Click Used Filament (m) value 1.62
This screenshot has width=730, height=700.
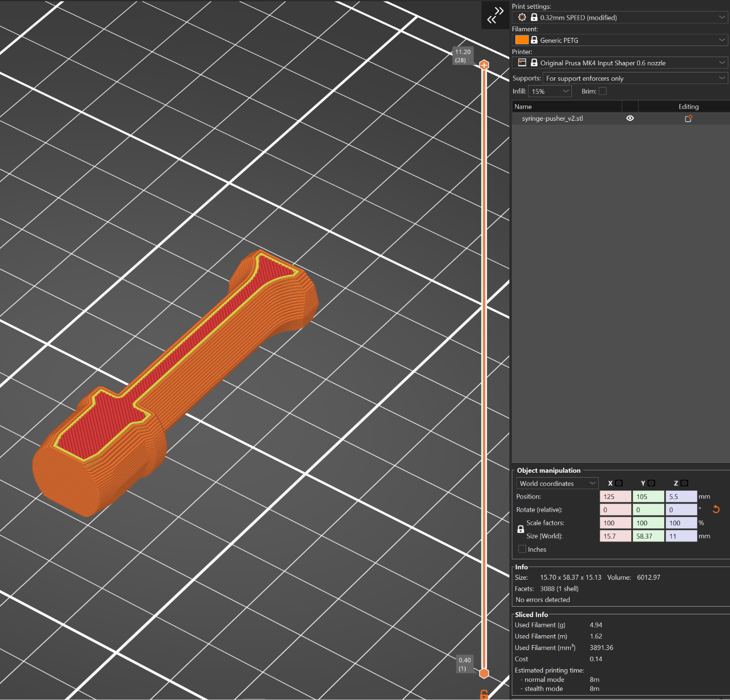[596, 636]
